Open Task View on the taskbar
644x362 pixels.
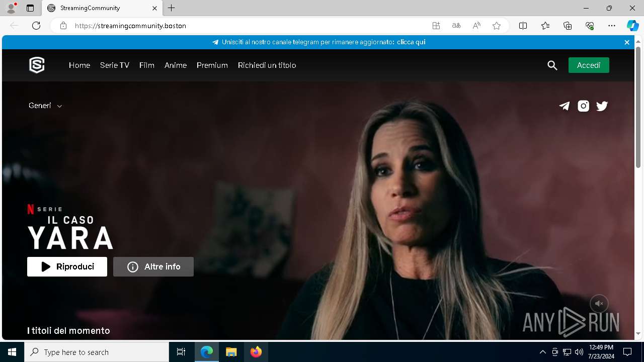(181, 352)
